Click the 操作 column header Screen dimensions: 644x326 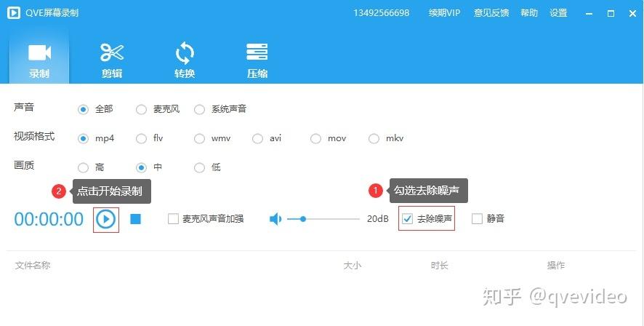click(x=556, y=266)
